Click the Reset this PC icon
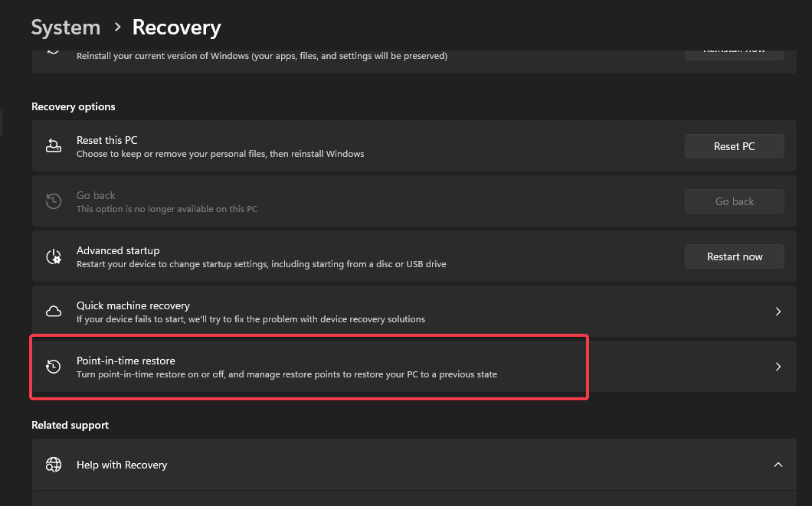Viewport: 812px width, 506px height. [x=54, y=146]
